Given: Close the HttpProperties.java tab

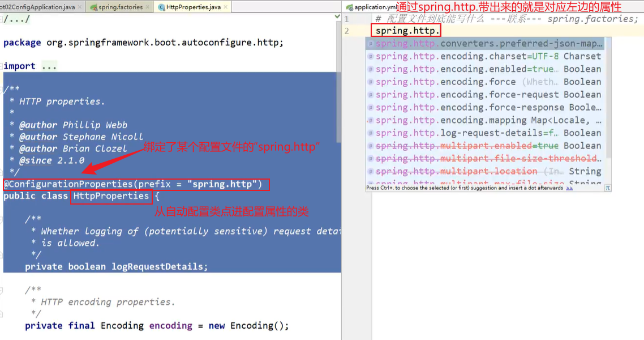Looking at the screenshot, I should [x=225, y=6].
